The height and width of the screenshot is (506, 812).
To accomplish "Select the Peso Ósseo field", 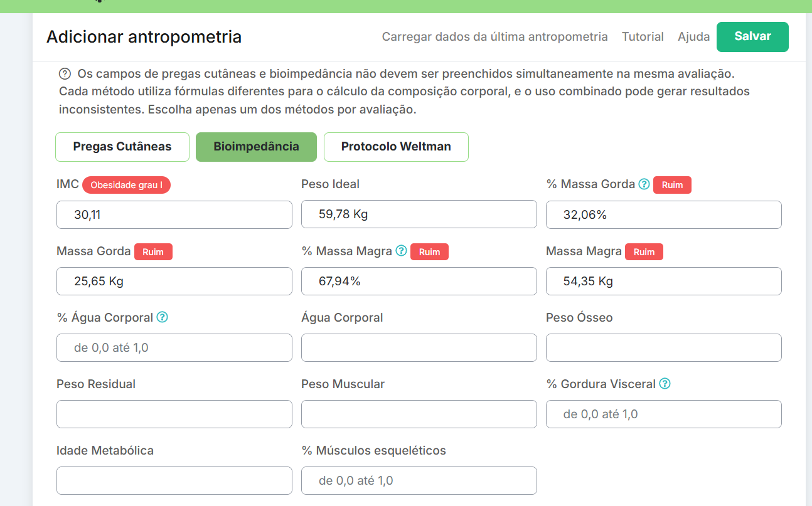I will coord(663,347).
